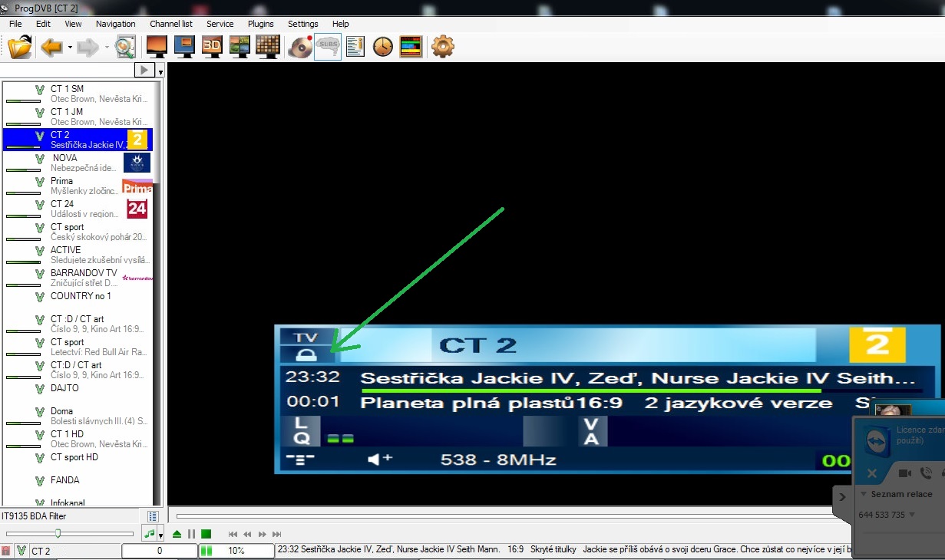Adjust the volume slider handle
Viewport: 945px width, 560px height.
coord(58,533)
